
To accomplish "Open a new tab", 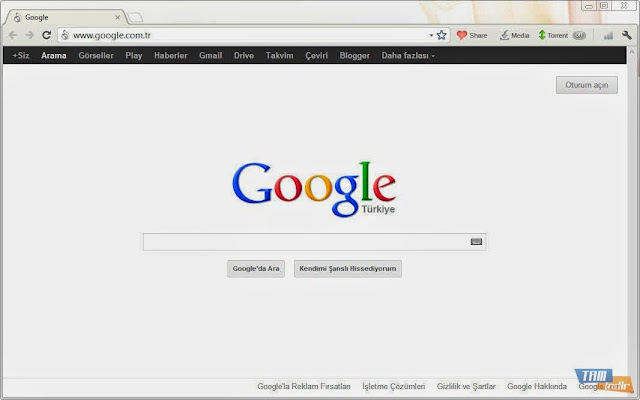I will [135, 17].
